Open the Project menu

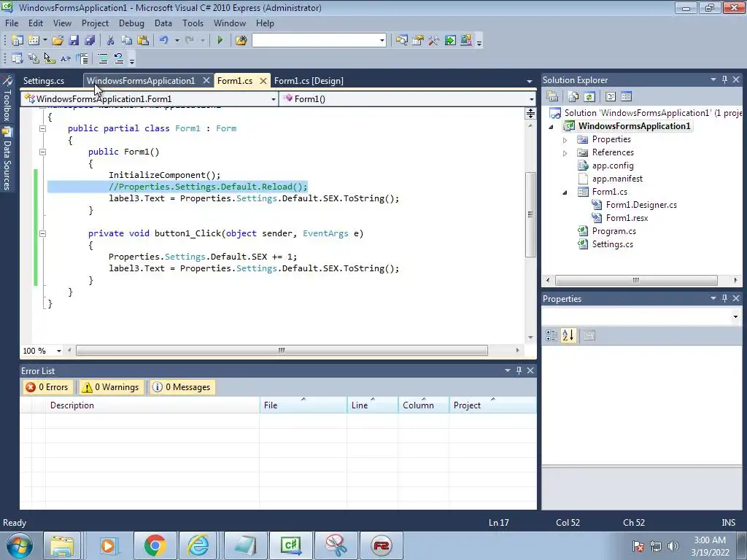click(x=95, y=23)
